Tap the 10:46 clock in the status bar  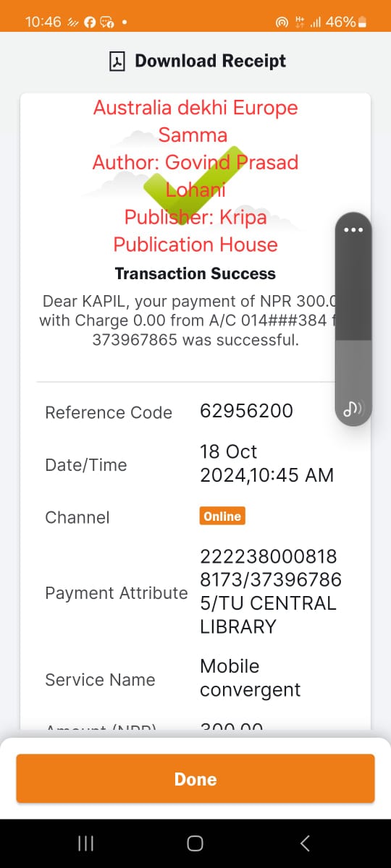(x=43, y=22)
